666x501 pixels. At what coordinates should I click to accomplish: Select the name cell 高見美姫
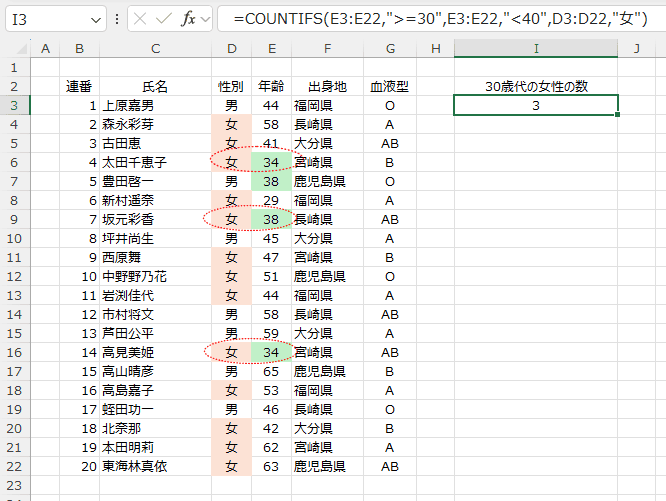tap(155, 352)
